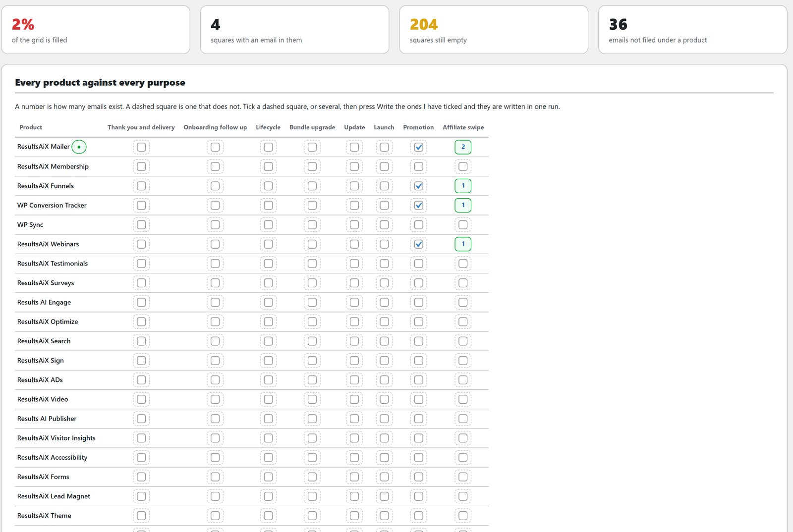Screen dimensions: 793x532
Task: Select the ResultsAiX Sign product name
Action: pos(41,361)
